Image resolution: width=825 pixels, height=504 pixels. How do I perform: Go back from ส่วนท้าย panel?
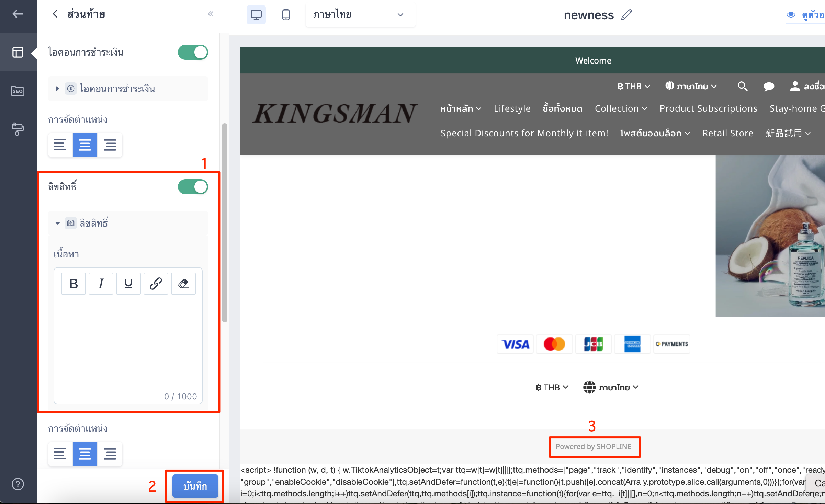point(55,14)
